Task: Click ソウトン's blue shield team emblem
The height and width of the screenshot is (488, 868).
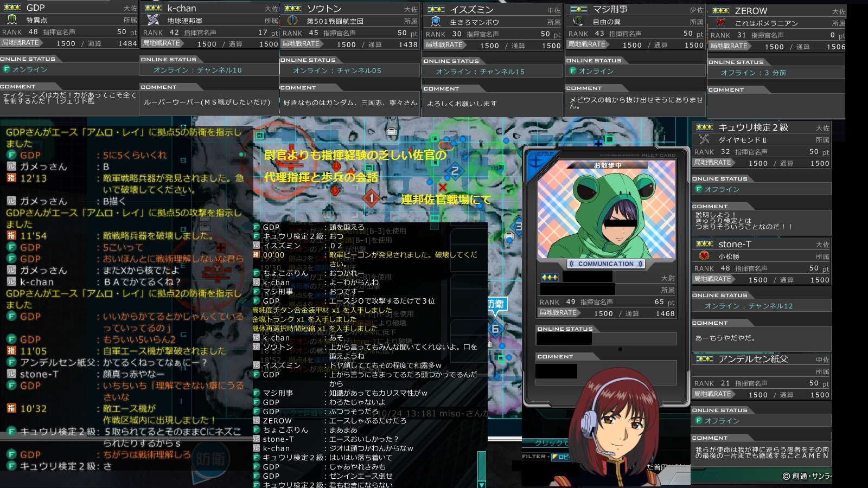Action: click(292, 21)
